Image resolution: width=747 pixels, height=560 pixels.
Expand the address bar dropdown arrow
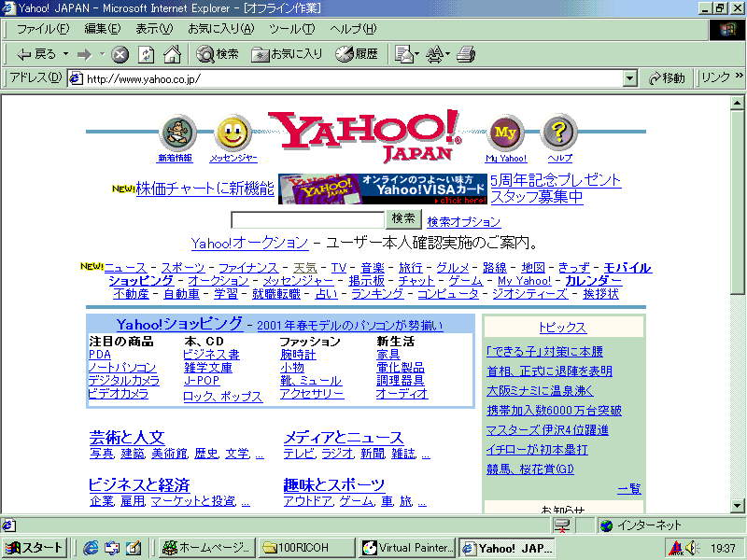tap(629, 78)
